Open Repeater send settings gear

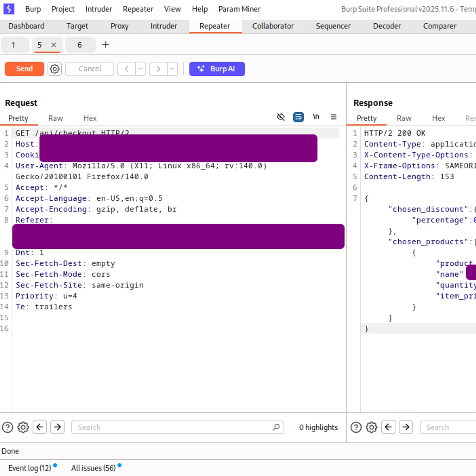pyautogui.click(x=55, y=69)
